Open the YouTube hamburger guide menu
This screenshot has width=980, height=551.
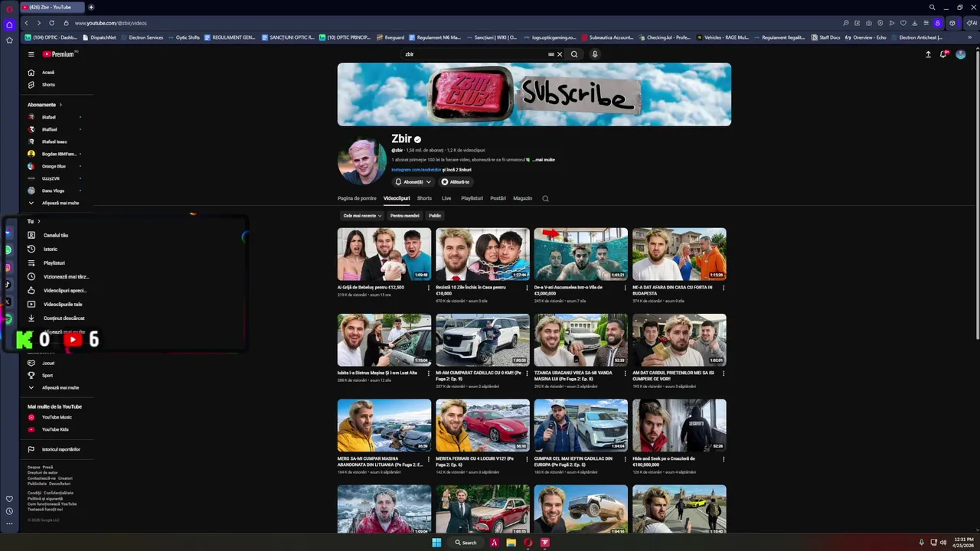(x=31, y=54)
